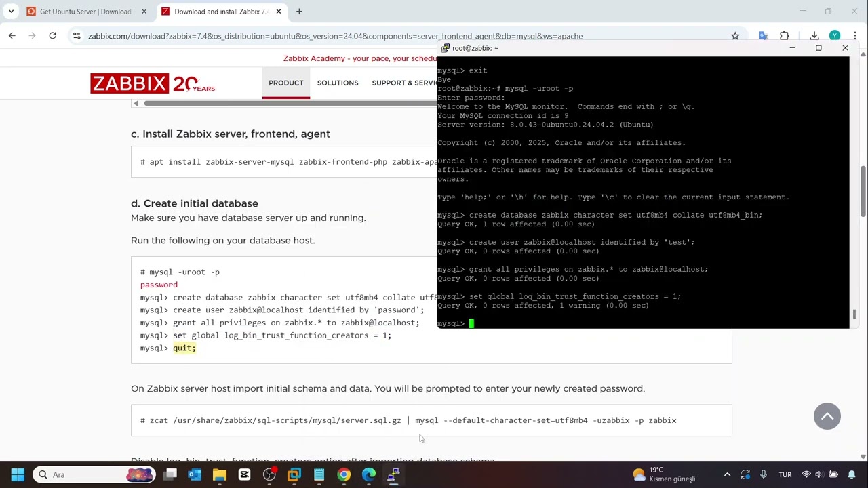The height and width of the screenshot is (488, 868).
Task: Open Task View from taskbar
Action: tap(170, 474)
